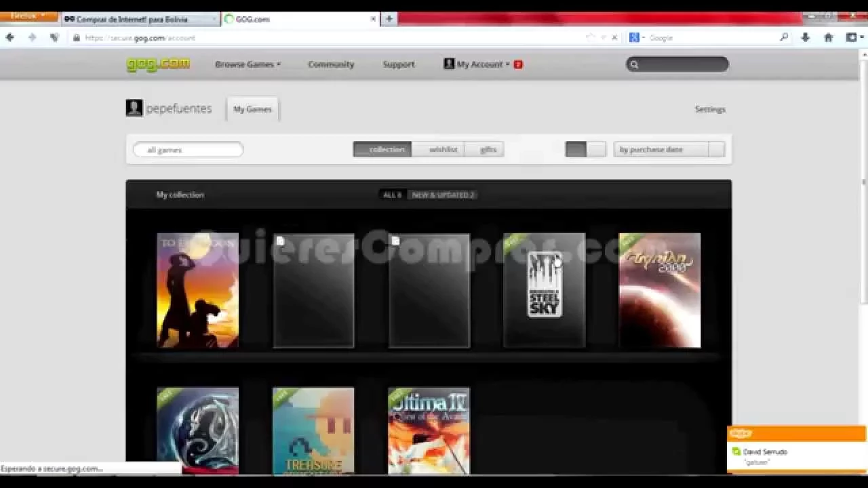Close the GOG.com browser tab
868x488 pixels.
click(373, 19)
